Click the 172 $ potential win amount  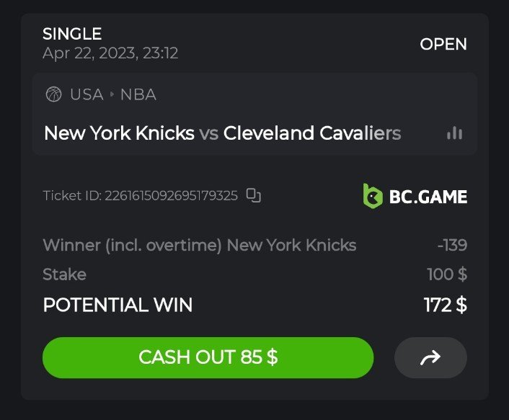pyautogui.click(x=445, y=305)
